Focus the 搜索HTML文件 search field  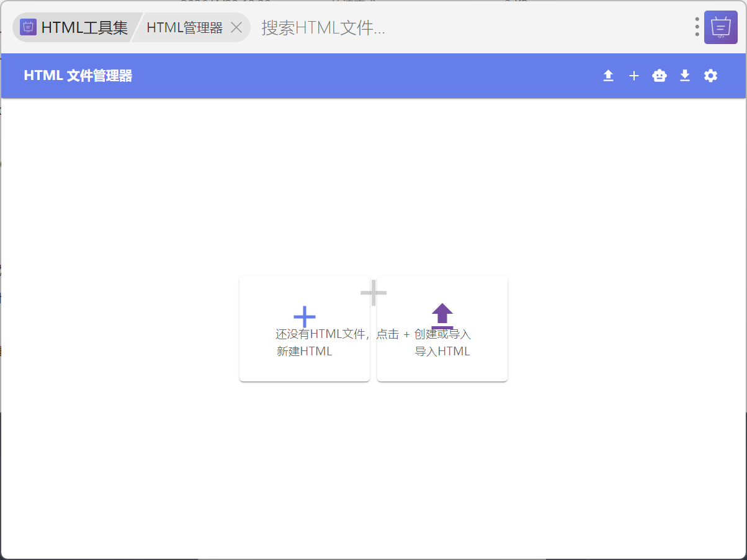(x=472, y=27)
